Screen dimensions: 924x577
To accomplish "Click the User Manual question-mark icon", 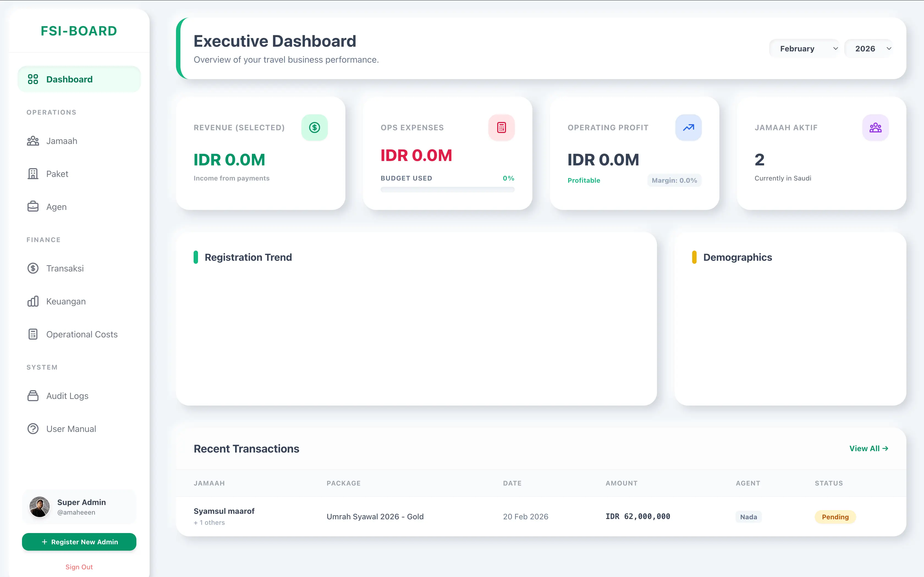I will 33,429.
